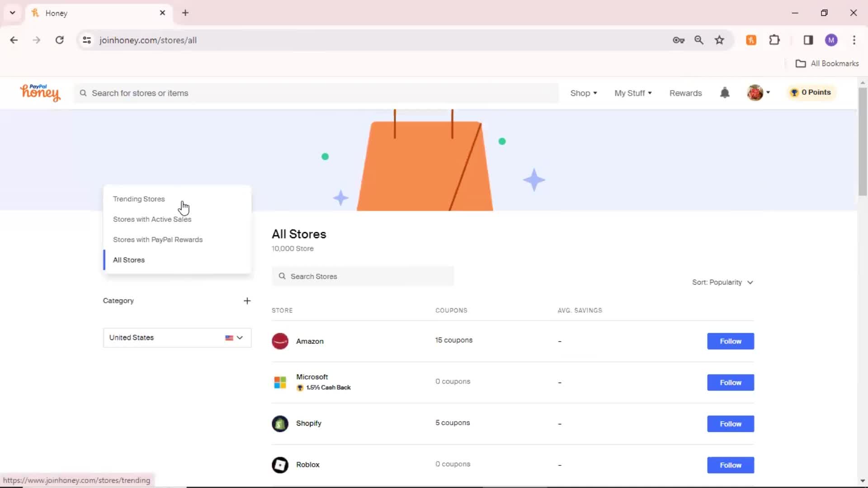Image resolution: width=868 pixels, height=488 pixels.
Task: Expand the Shop menu
Action: (x=584, y=93)
